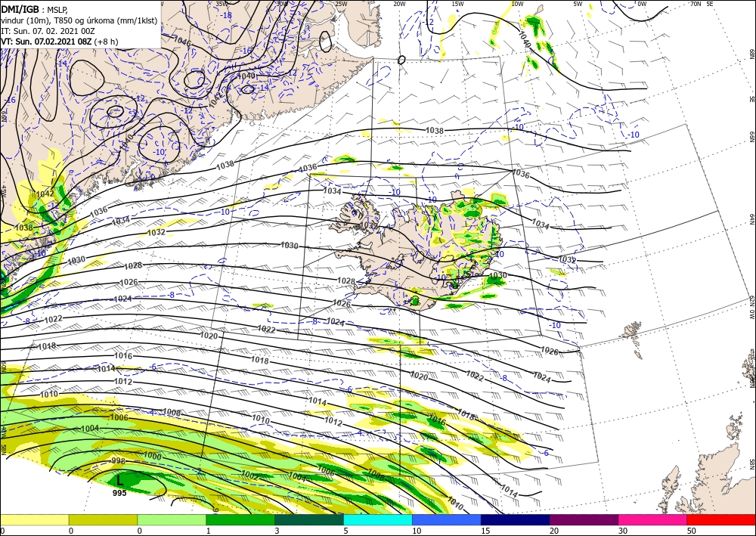
Task: Click the 25W longitude label
Action: 341,4
